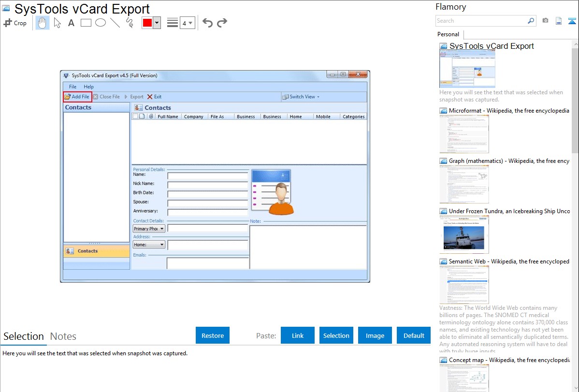The height and width of the screenshot is (392, 579).
Task: Click the Default paste button
Action: (x=414, y=335)
